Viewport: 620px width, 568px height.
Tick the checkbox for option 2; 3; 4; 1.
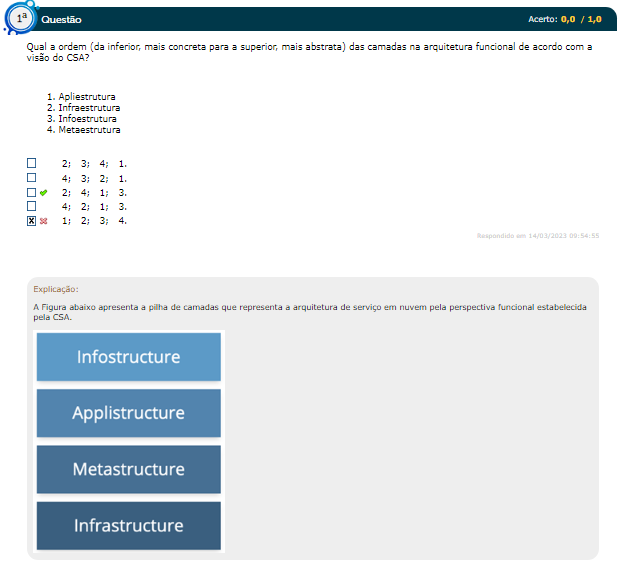coord(32,163)
